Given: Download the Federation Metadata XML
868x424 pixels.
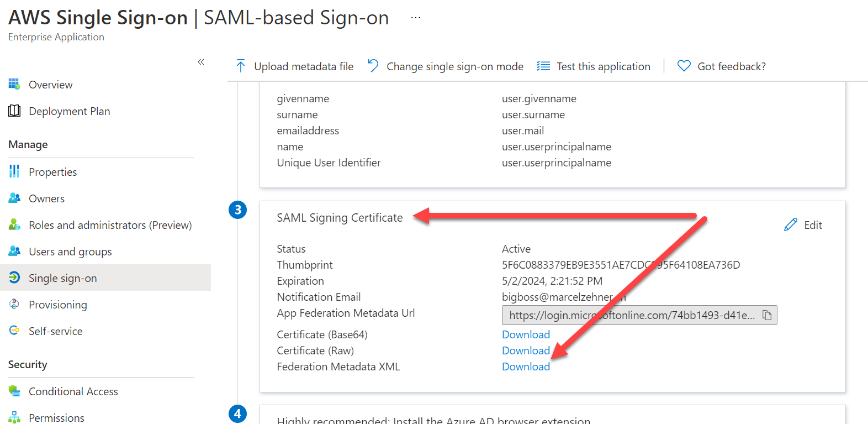Looking at the screenshot, I should pos(526,367).
